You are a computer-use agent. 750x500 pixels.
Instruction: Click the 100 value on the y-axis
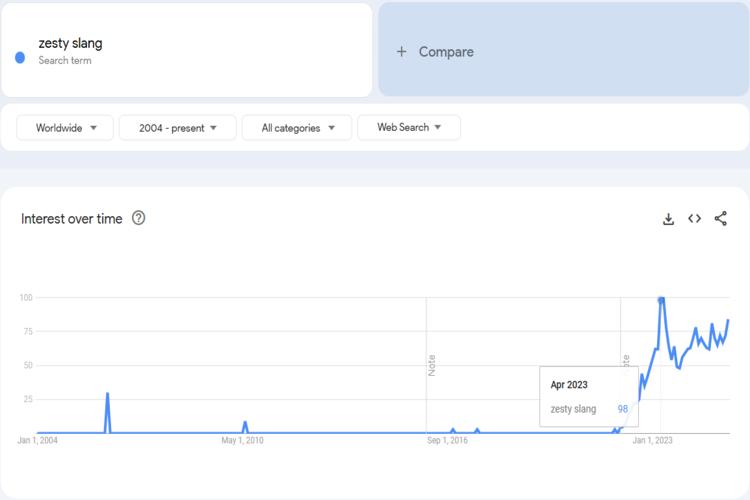(26, 298)
